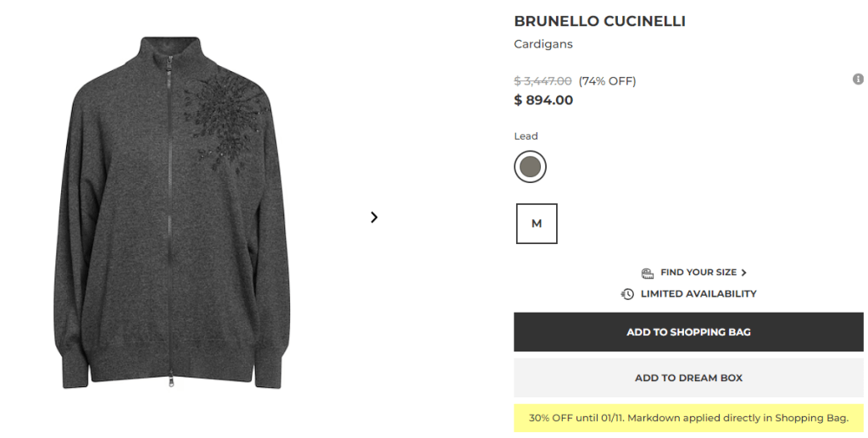
Task: Click the (74% OFF) discount label
Action: coord(607,81)
